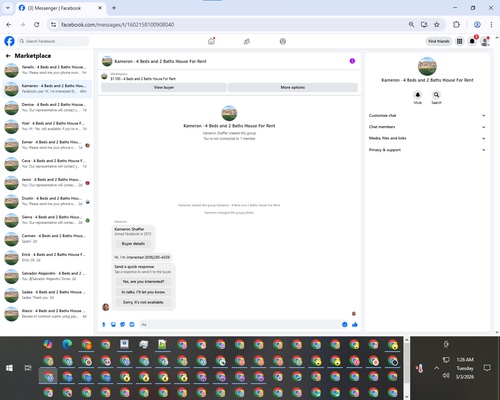Open a new browser tab
Viewport: 500px width, 400px height.
point(114,8)
